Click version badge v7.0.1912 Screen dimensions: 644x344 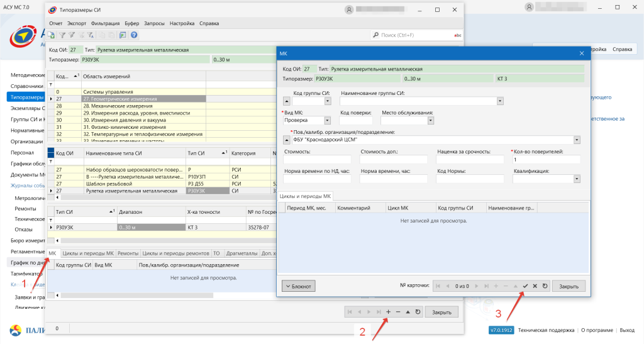click(x=501, y=330)
